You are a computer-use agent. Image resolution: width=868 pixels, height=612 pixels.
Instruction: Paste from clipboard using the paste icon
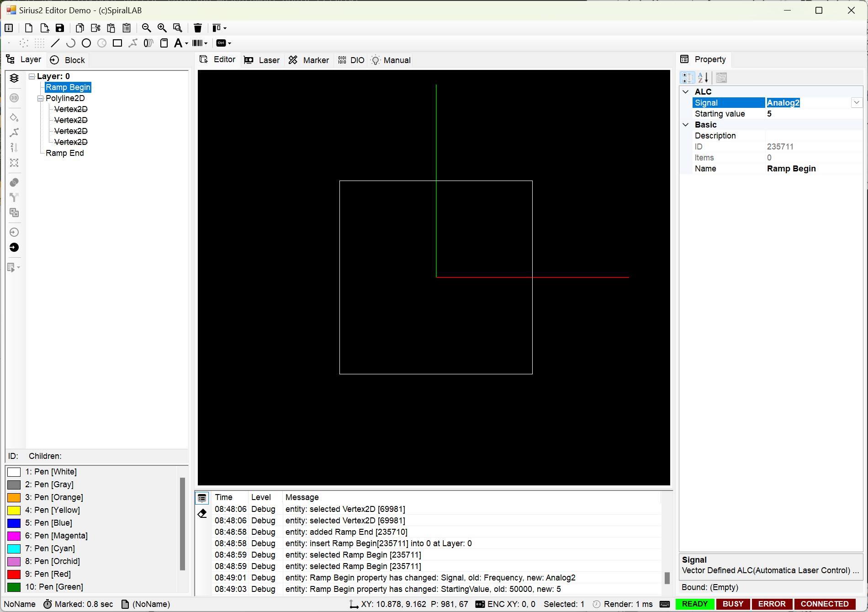[111, 28]
